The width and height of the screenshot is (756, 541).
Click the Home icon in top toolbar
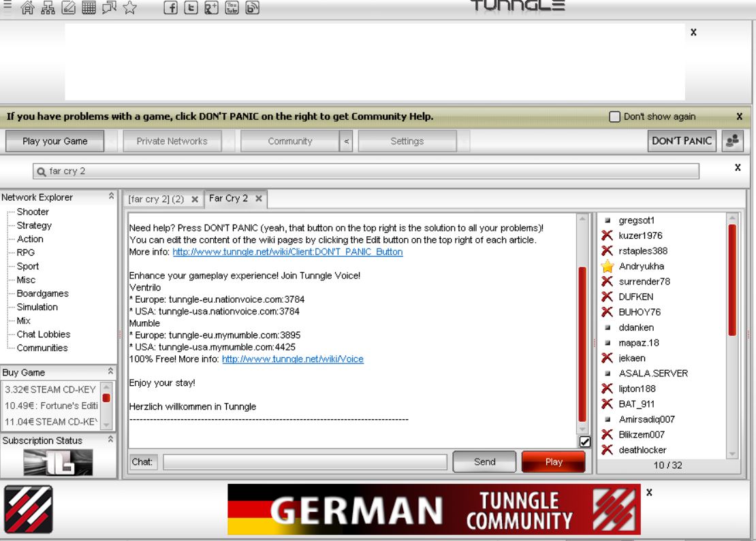(x=27, y=7)
